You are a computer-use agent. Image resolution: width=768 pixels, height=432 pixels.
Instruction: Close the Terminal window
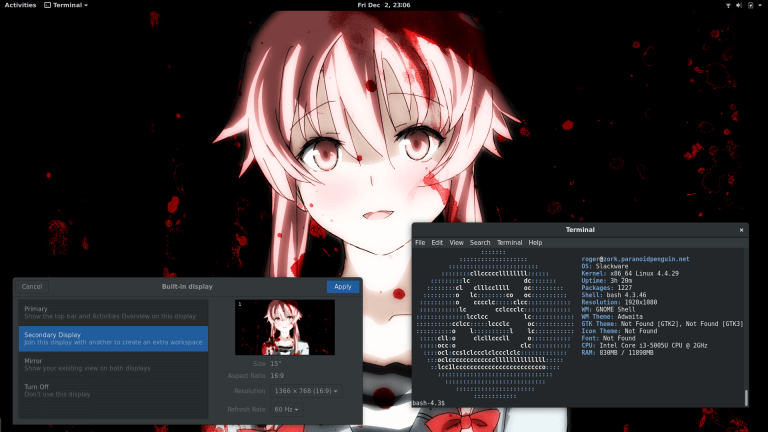coord(742,230)
